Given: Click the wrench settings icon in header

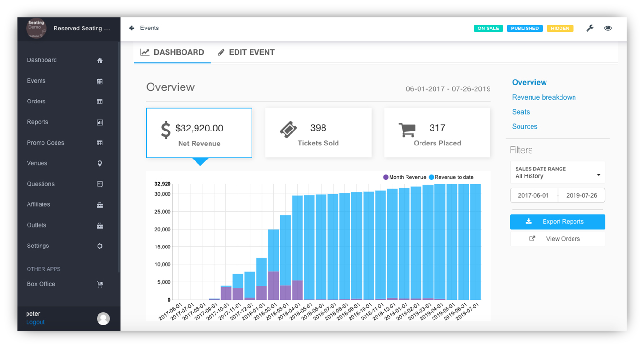Looking at the screenshot, I should [589, 29].
